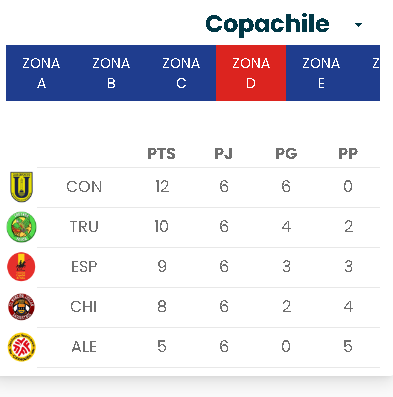The width and height of the screenshot is (393, 397).
Task: Switch to the ZONA A tab
Action: [x=41, y=73]
